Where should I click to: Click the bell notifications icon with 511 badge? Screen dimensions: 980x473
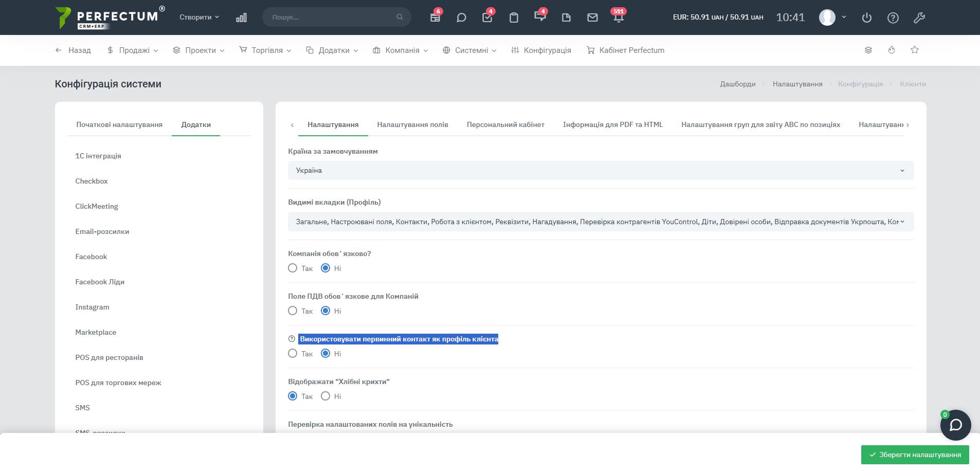coord(619,17)
